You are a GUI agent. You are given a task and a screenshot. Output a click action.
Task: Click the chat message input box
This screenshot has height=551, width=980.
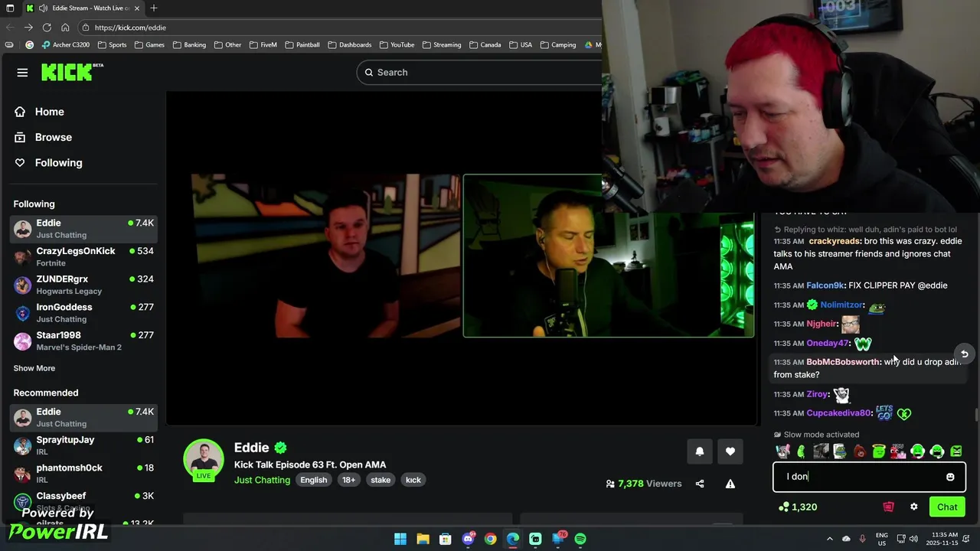tap(869, 477)
